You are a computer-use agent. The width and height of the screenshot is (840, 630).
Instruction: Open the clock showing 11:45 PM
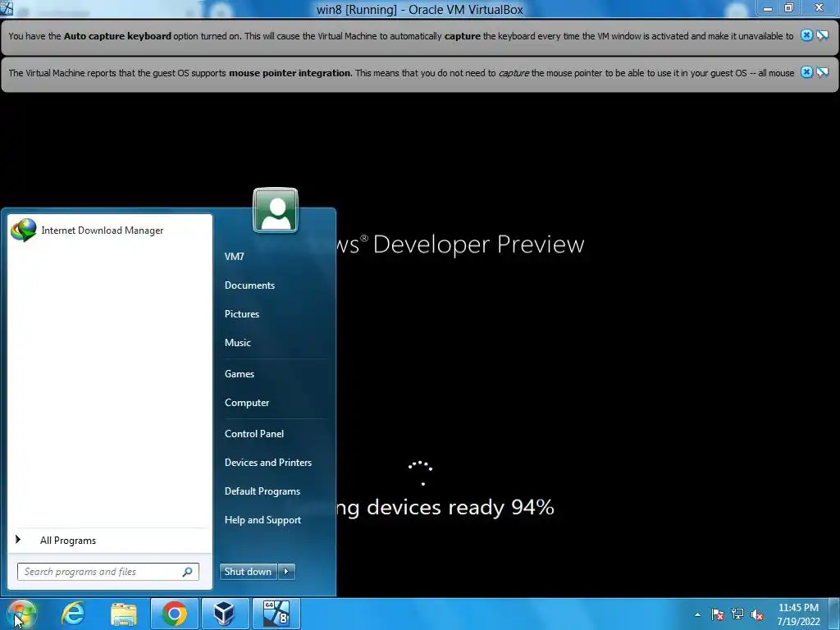coord(798,614)
